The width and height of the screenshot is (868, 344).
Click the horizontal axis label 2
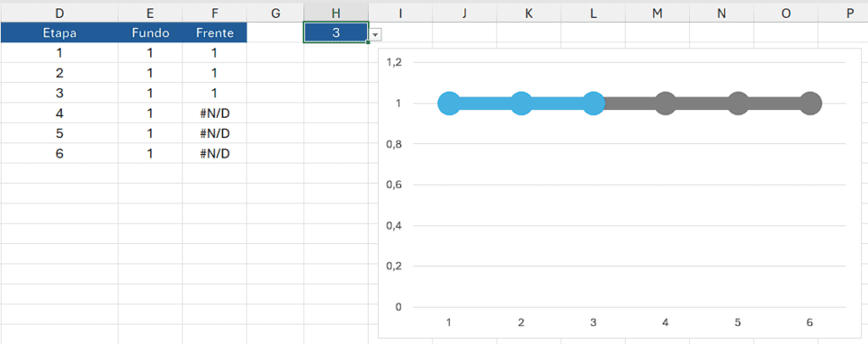(x=520, y=323)
